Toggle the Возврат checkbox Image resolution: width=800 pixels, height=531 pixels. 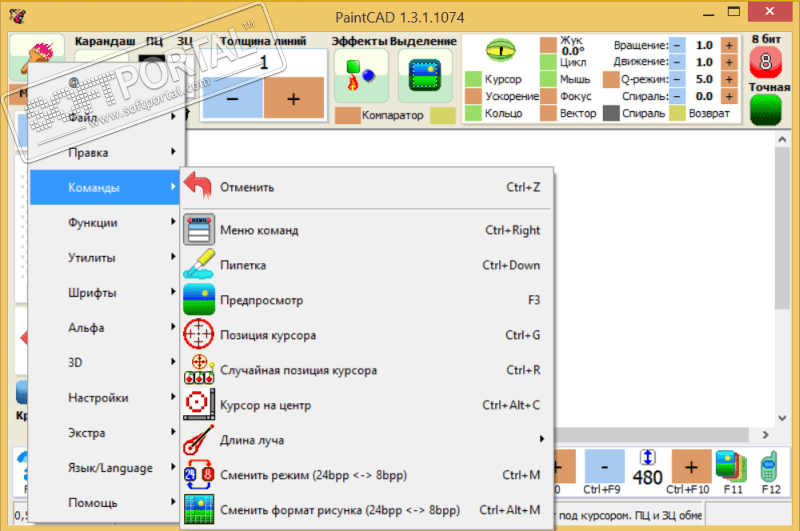coord(677,113)
